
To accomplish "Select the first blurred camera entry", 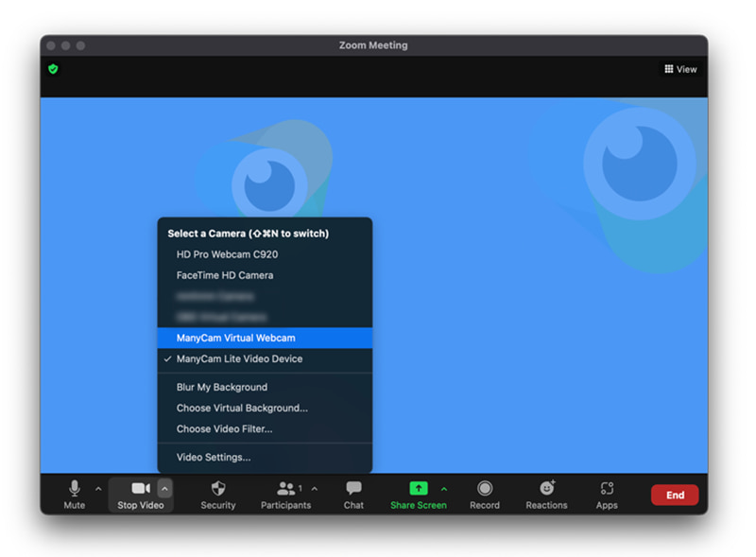I will click(265, 296).
